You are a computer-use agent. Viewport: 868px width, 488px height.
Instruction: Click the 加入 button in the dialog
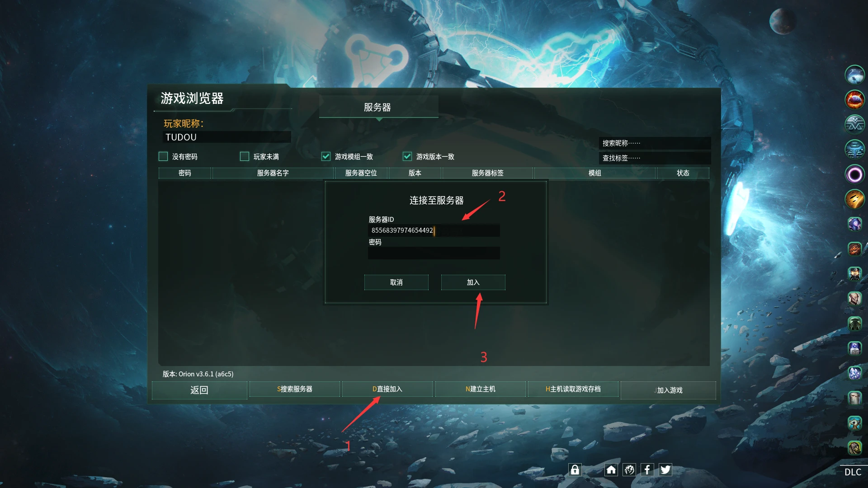(x=473, y=282)
